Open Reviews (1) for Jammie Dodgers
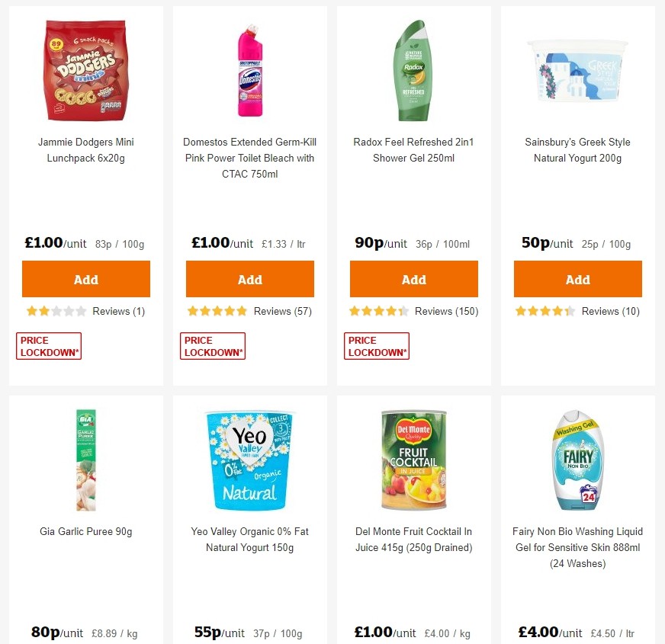 (117, 311)
